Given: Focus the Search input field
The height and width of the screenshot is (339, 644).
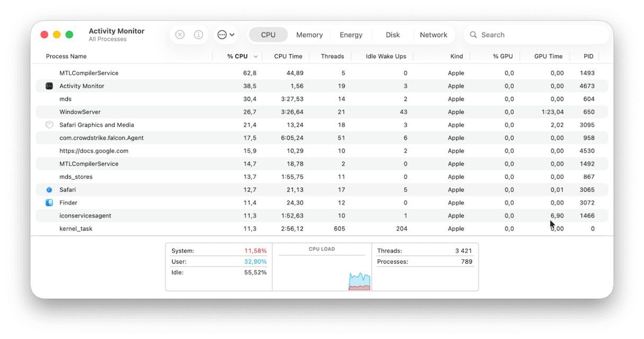Looking at the screenshot, I should coord(536,35).
